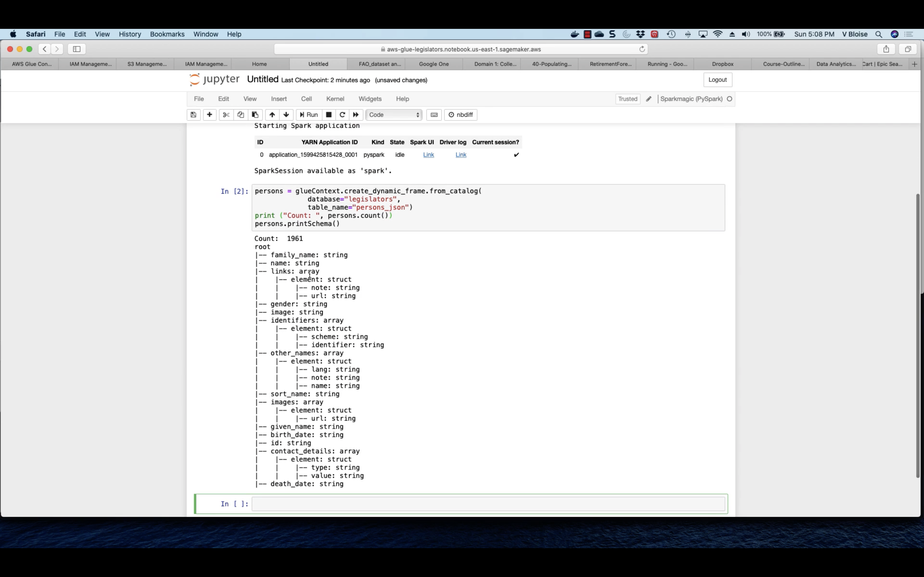Open the Code cell type dropdown

click(x=394, y=115)
